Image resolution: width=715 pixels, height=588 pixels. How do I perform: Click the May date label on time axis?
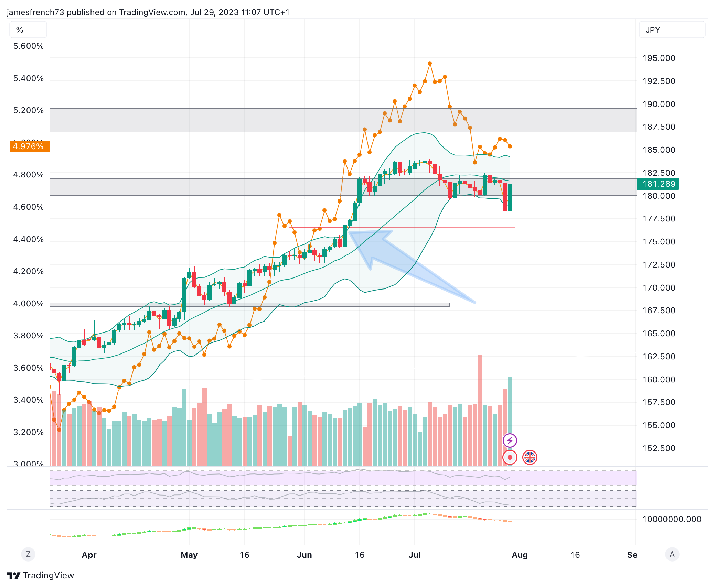click(189, 555)
